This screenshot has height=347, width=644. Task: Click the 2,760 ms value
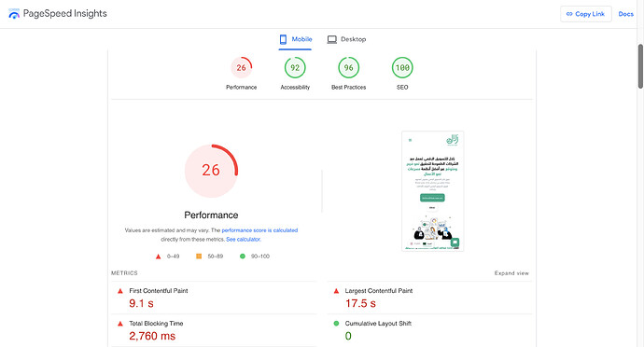(x=152, y=336)
